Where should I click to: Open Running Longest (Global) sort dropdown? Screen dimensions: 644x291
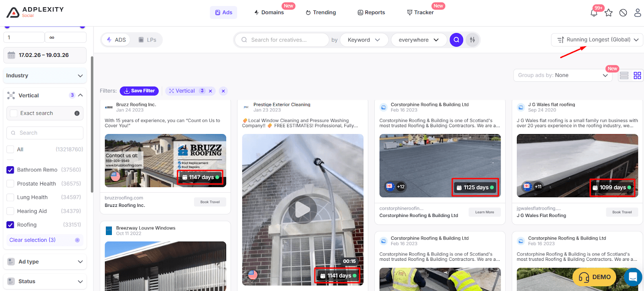coord(597,40)
